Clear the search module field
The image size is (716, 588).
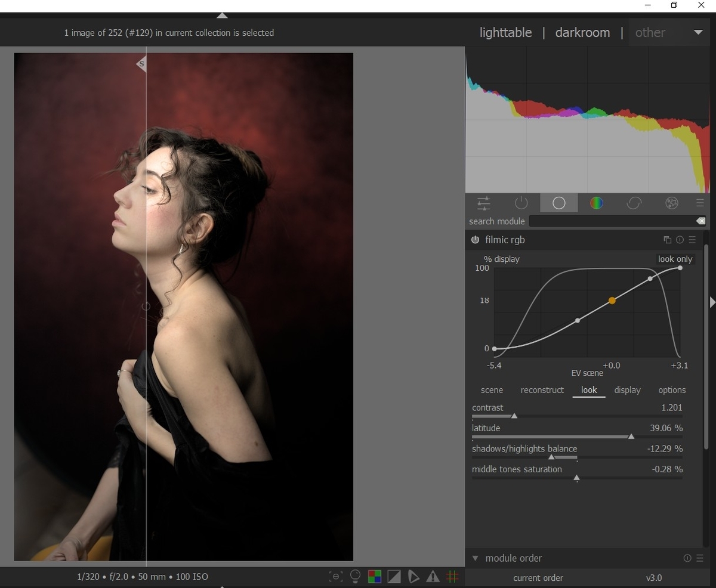click(700, 221)
